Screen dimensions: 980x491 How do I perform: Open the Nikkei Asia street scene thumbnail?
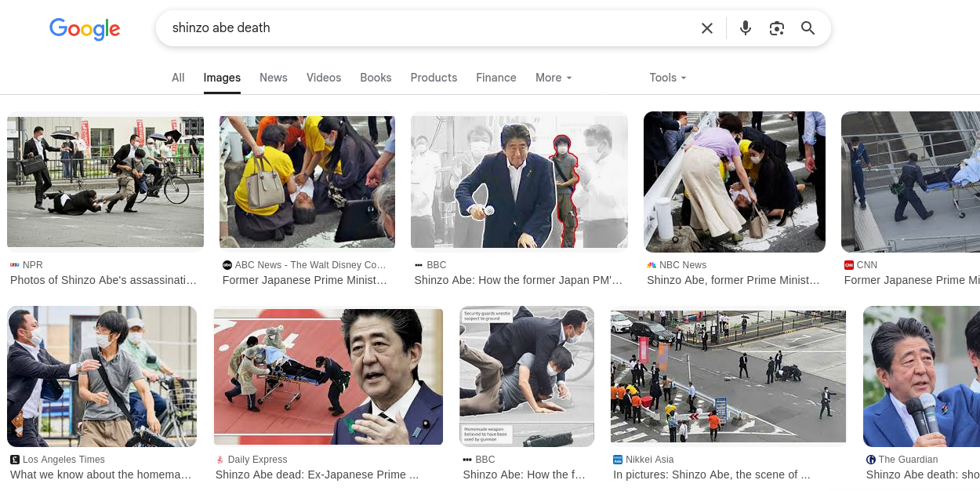point(728,376)
